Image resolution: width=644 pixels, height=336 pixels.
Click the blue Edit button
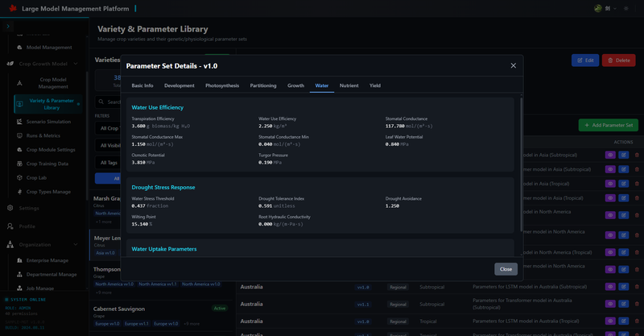[585, 60]
